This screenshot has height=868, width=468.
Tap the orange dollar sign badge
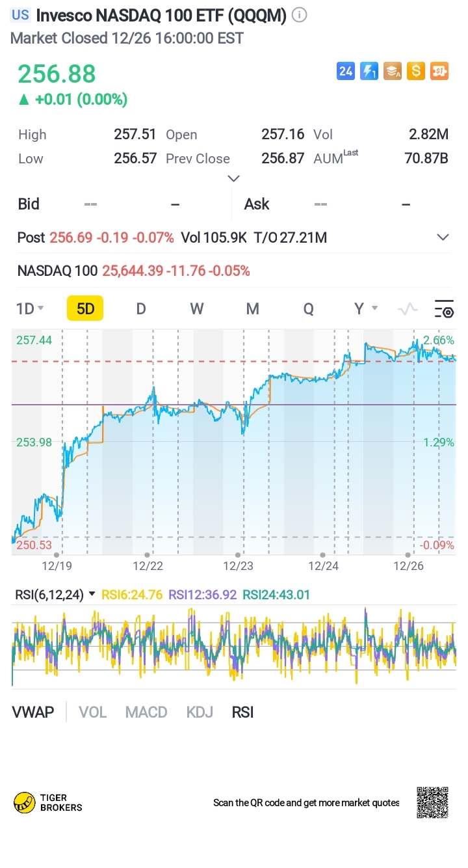(416, 71)
